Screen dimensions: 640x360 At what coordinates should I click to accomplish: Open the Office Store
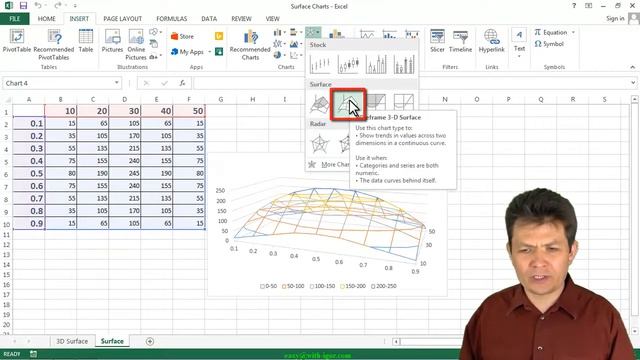182,36
